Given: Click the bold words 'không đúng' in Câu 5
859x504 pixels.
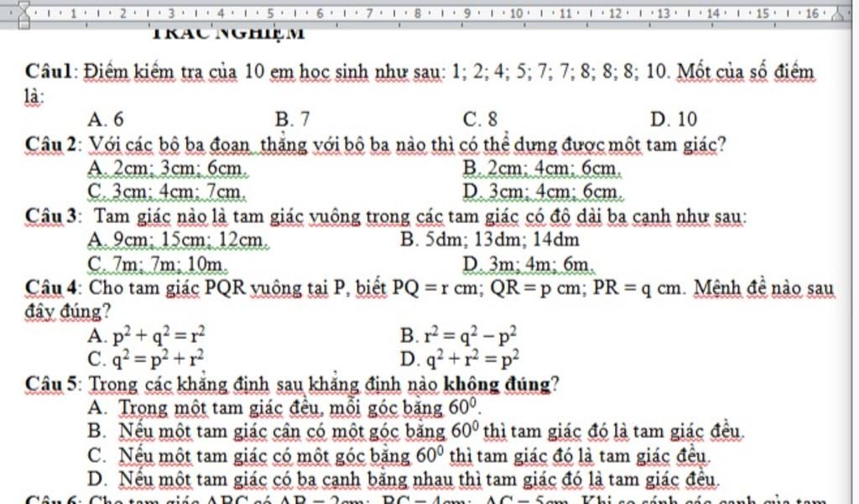Looking at the screenshot, I should pyautogui.click(x=497, y=385).
